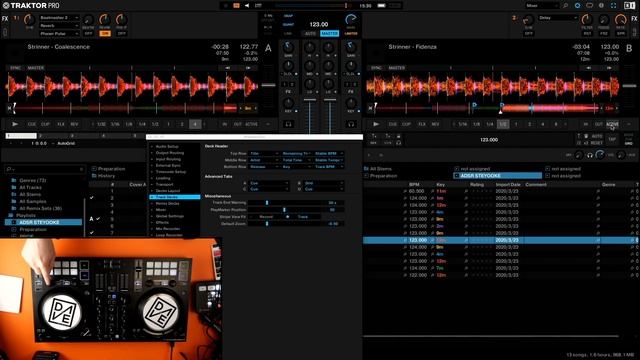Click the TAP button on Deck B
640x360 pixels.
pyautogui.click(x=612, y=140)
